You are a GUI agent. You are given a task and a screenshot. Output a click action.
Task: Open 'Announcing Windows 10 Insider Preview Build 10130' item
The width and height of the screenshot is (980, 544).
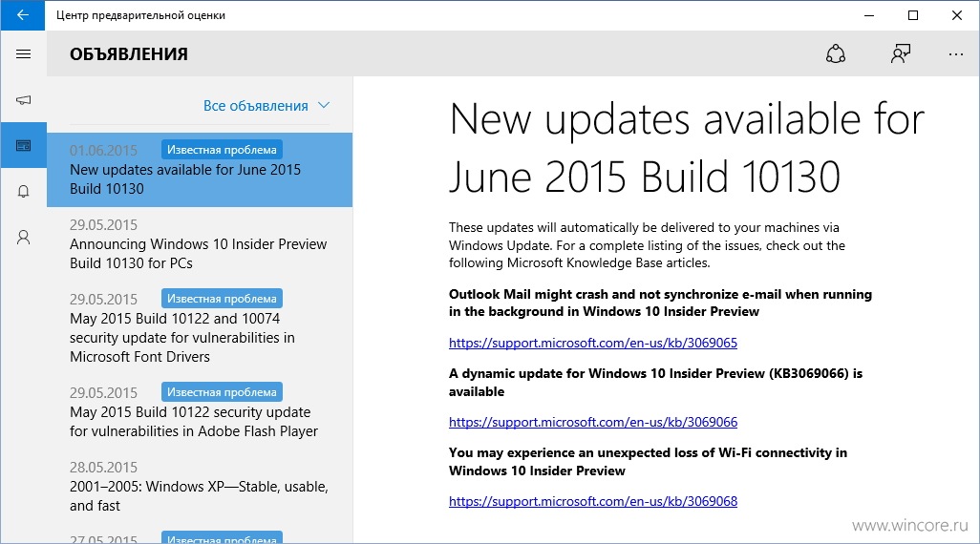(200, 243)
